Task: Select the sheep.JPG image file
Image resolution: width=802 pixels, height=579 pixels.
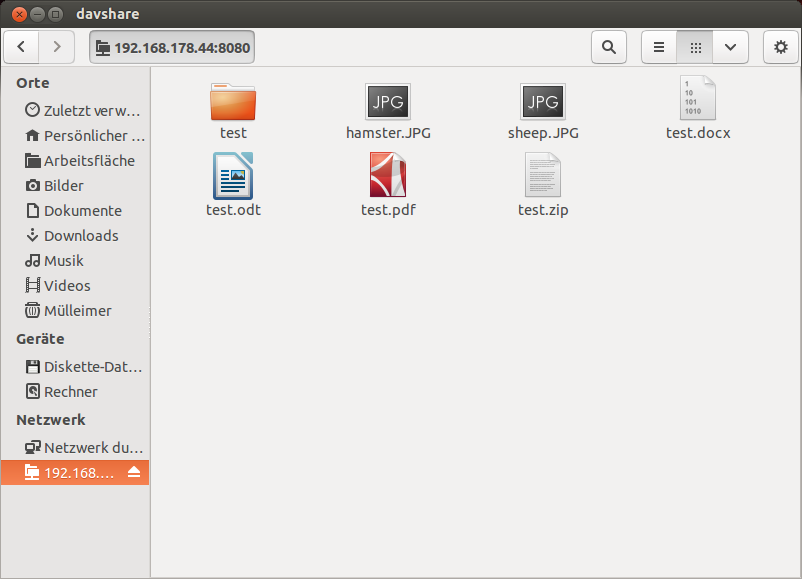Action: click(x=543, y=101)
